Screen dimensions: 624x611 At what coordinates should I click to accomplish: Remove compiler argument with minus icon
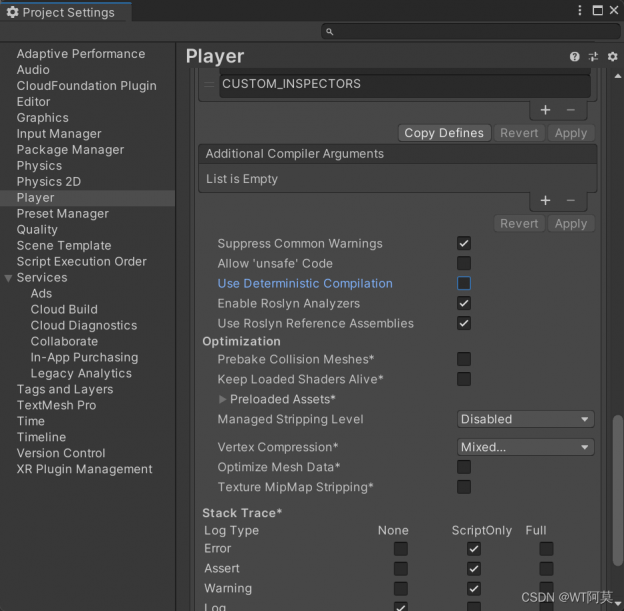point(570,200)
